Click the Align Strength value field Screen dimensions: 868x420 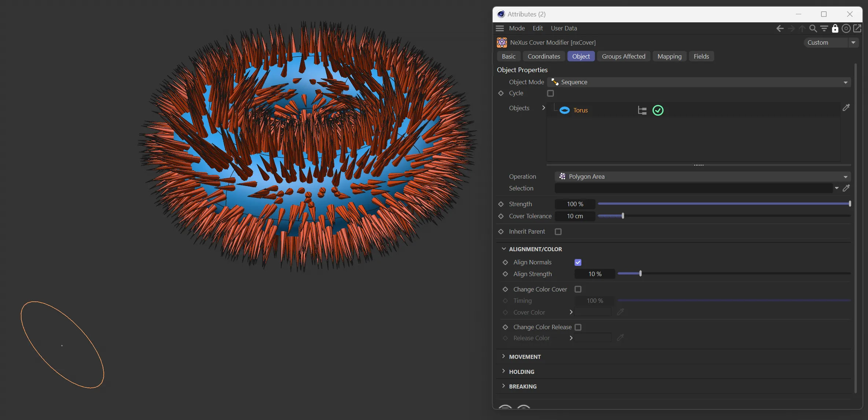(x=595, y=274)
